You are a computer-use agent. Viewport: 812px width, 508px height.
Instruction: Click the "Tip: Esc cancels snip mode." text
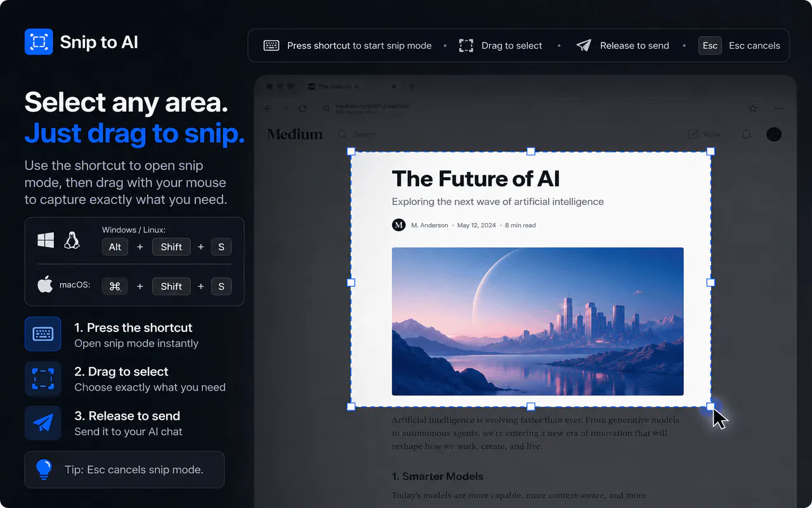(134, 470)
